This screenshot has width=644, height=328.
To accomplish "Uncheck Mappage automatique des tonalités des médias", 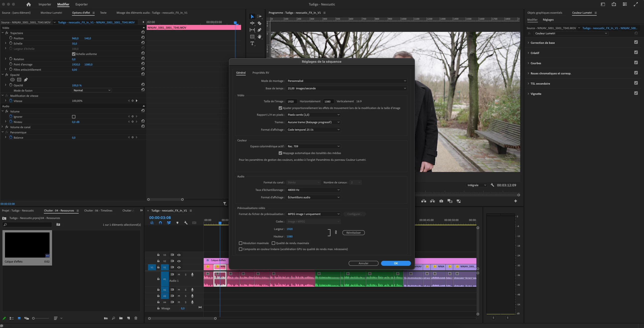I will pyautogui.click(x=280, y=153).
